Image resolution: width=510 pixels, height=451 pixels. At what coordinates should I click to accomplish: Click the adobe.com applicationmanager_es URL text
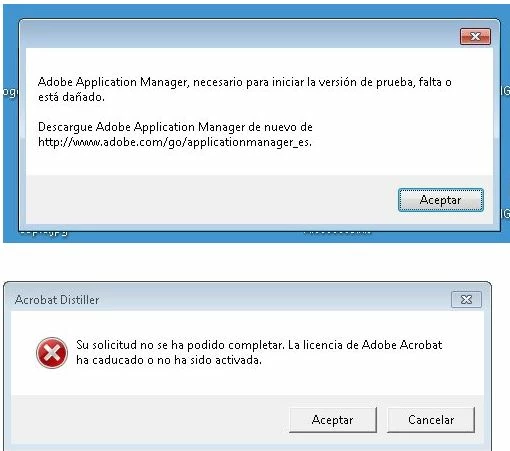tap(175, 142)
